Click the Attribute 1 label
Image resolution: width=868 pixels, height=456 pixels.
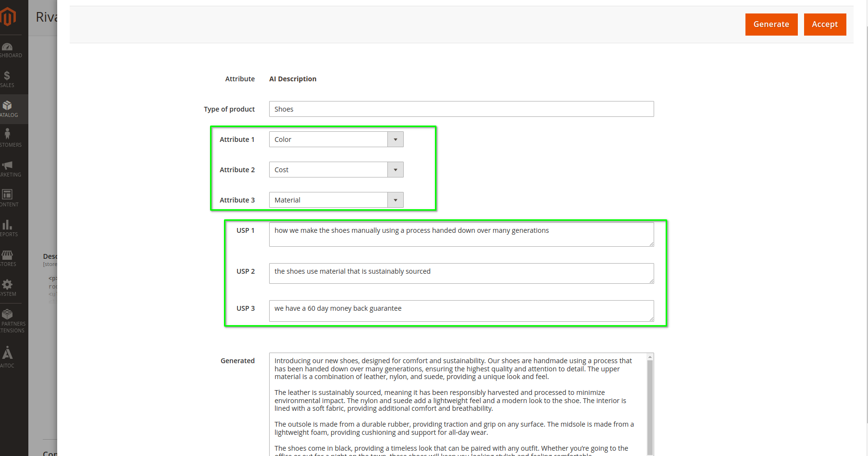[x=237, y=139]
